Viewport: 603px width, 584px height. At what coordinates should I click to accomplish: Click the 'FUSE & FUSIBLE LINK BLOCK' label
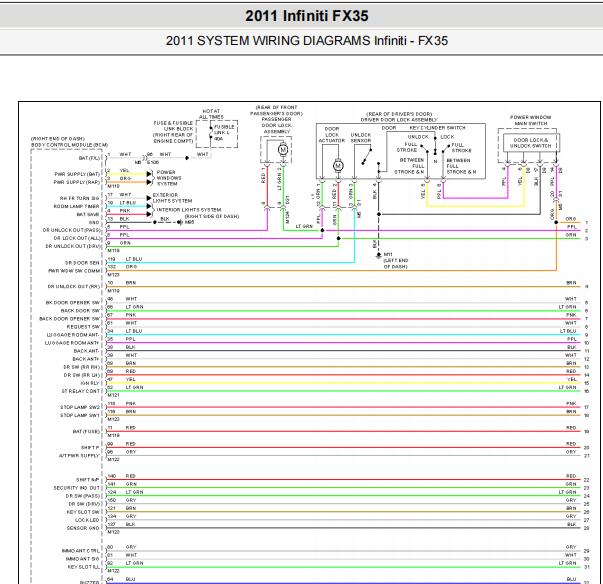(x=173, y=126)
